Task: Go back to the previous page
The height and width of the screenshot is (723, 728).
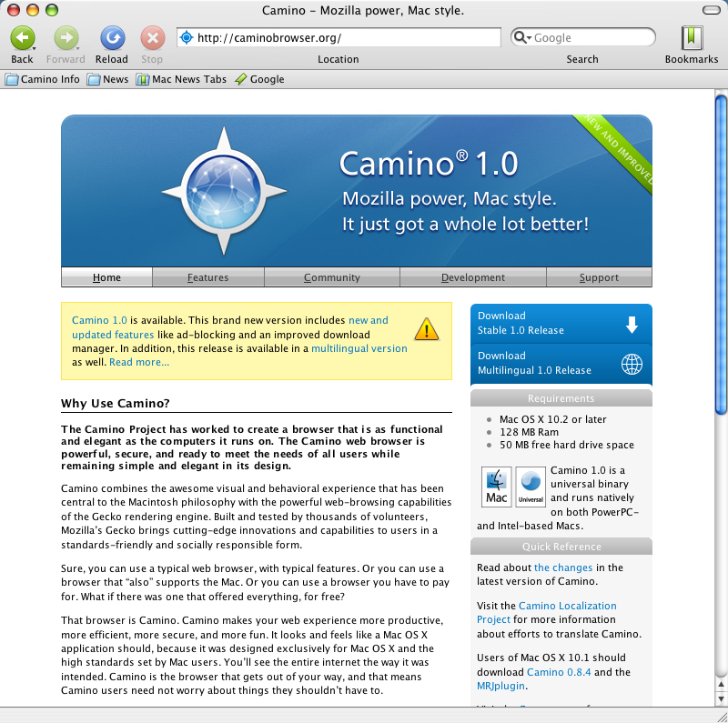Action: (22, 40)
